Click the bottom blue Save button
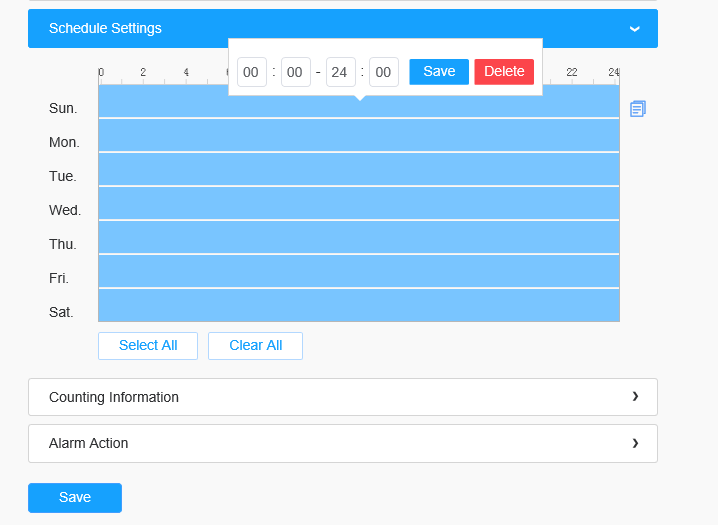718x525 pixels. pos(75,498)
